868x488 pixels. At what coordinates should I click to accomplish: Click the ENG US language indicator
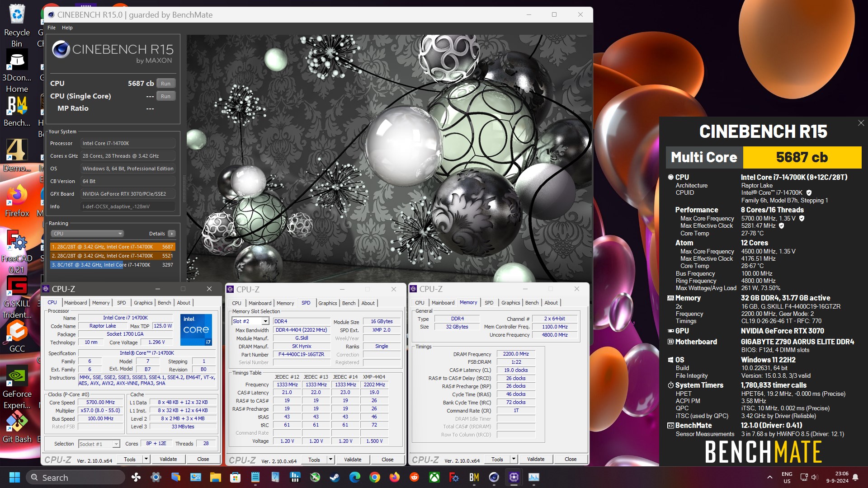click(787, 477)
